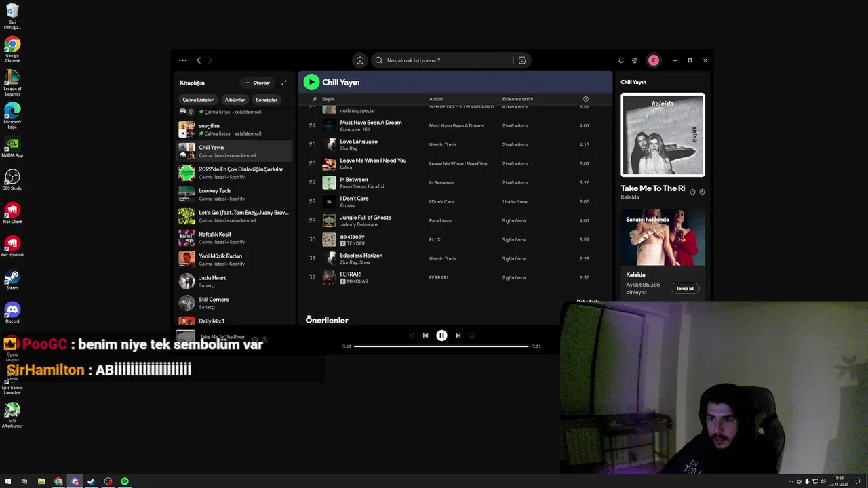This screenshot has height=488, width=868.
Task: Open Let's Go (feat. Tom Enzy) playlist
Action: [x=235, y=216]
